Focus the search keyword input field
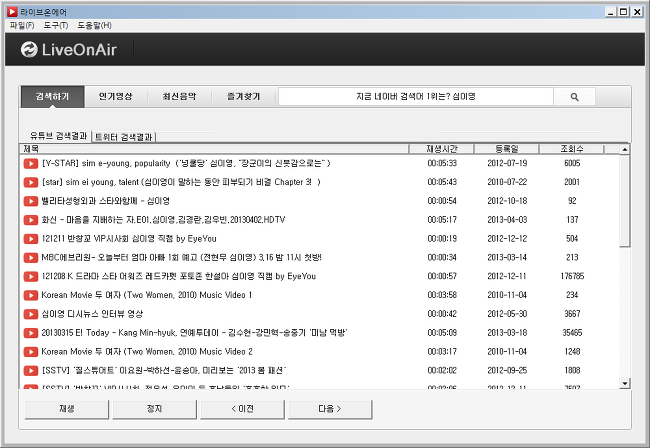 pyautogui.click(x=416, y=97)
